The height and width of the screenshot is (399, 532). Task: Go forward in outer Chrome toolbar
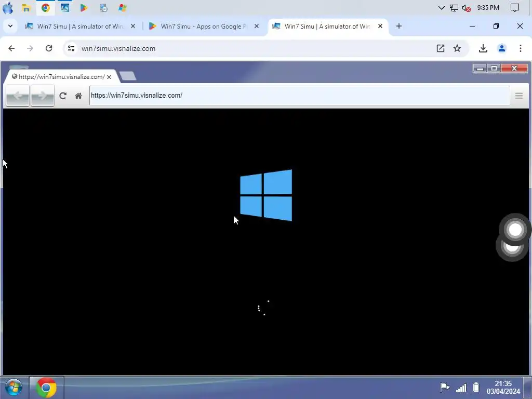click(x=30, y=48)
